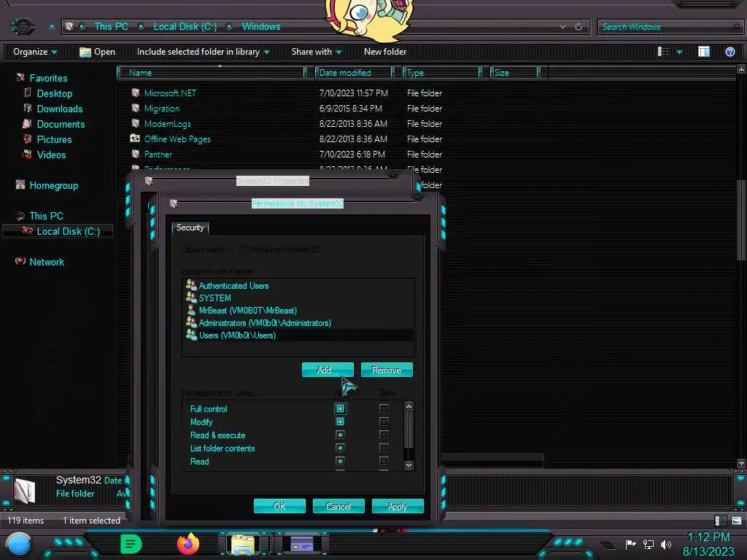Click the clock showing 1:12 PM
Viewport: 747px width, 560px height.
[x=708, y=537]
